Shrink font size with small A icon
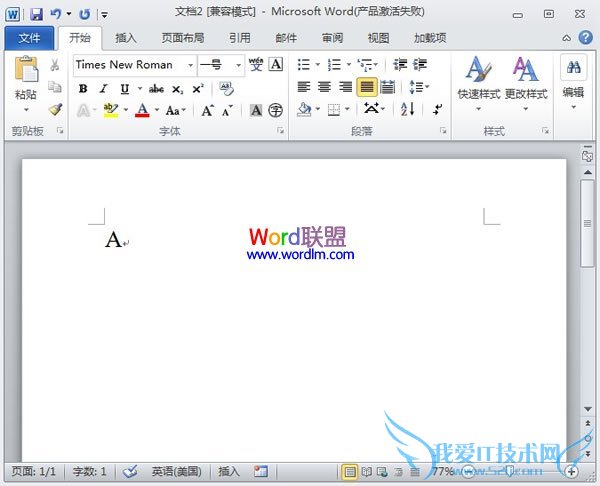The height and width of the screenshot is (486, 600). coord(228,111)
